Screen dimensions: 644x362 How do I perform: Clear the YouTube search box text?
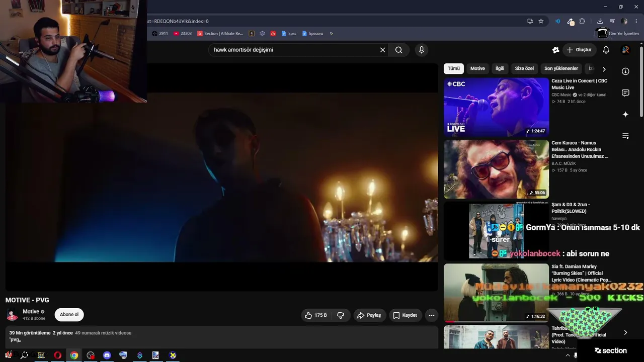pos(382,50)
